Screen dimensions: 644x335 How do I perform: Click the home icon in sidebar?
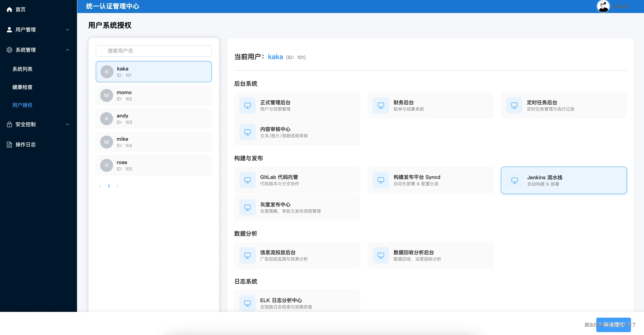tap(9, 10)
